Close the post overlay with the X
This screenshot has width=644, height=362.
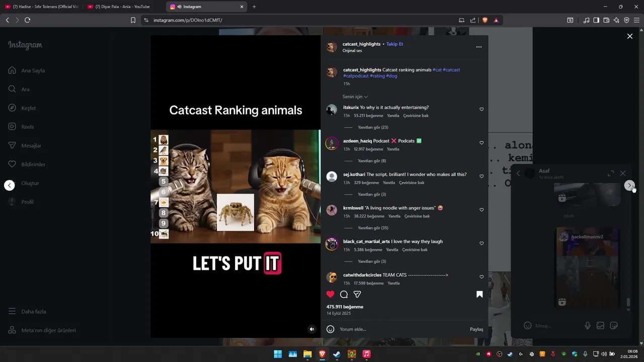tap(629, 36)
